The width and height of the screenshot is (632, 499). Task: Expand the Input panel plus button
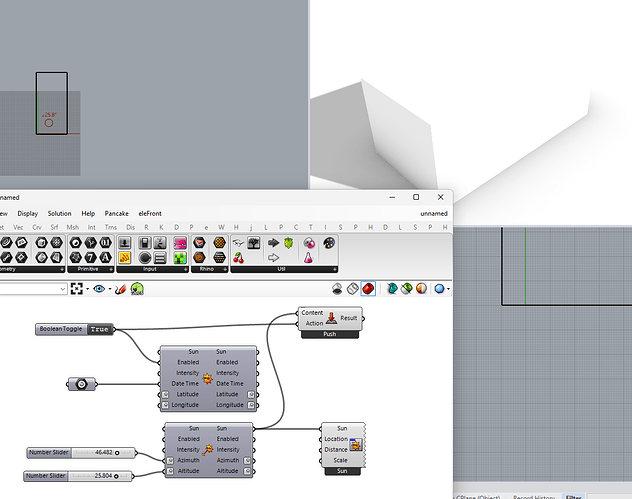(185, 269)
